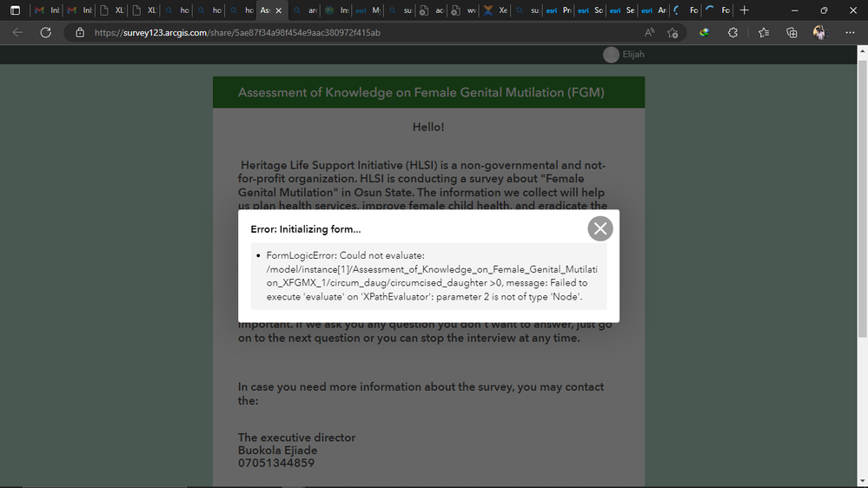The image size is (868, 488).
Task: Switch to the esri 'Pr' tab
Action: (x=559, y=10)
